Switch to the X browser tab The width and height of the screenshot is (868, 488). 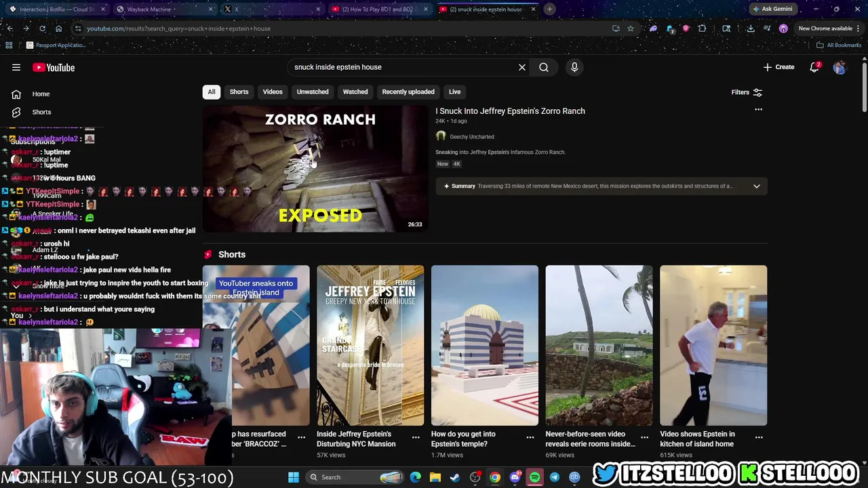click(x=271, y=9)
